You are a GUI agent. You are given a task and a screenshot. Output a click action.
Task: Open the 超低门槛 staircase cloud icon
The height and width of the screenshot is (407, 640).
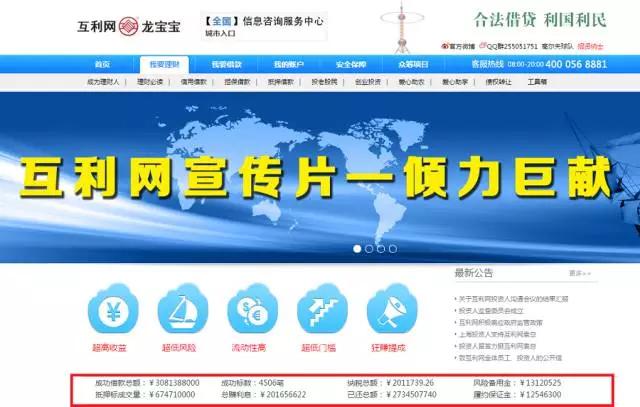point(322,309)
